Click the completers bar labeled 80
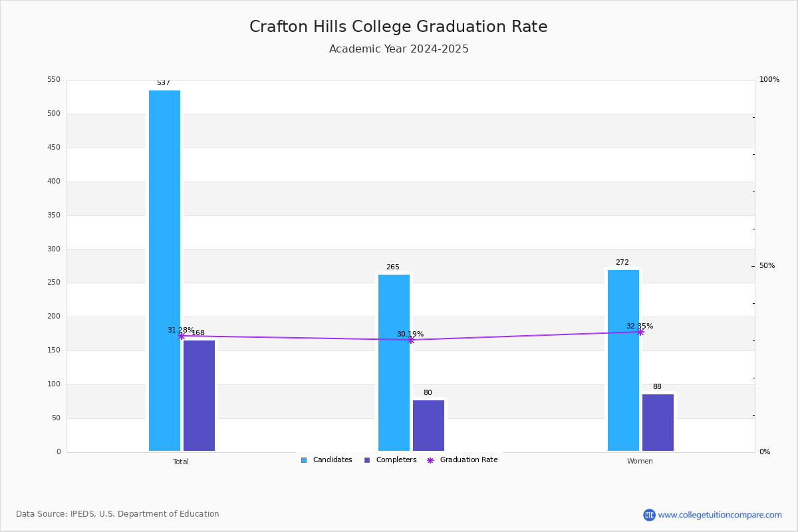The height and width of the screenshot is (532, 798). point(428,426)
